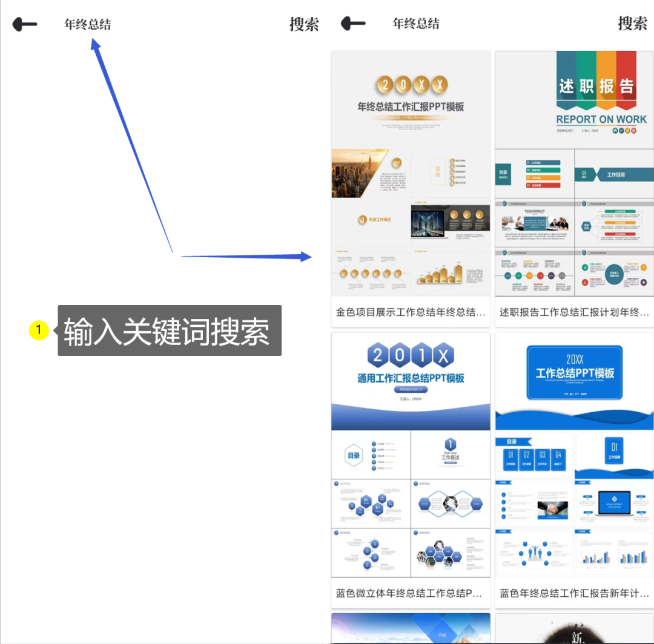Open the 20XX 工作总结PPT模板 thumbnail

(x=574, y=455)
